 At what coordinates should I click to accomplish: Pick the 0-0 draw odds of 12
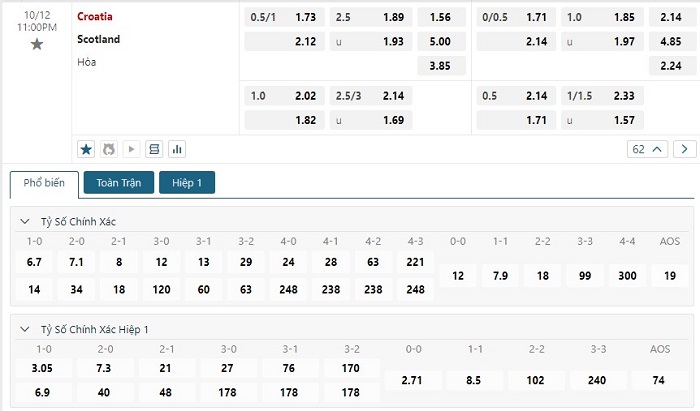tap(458, 275)
